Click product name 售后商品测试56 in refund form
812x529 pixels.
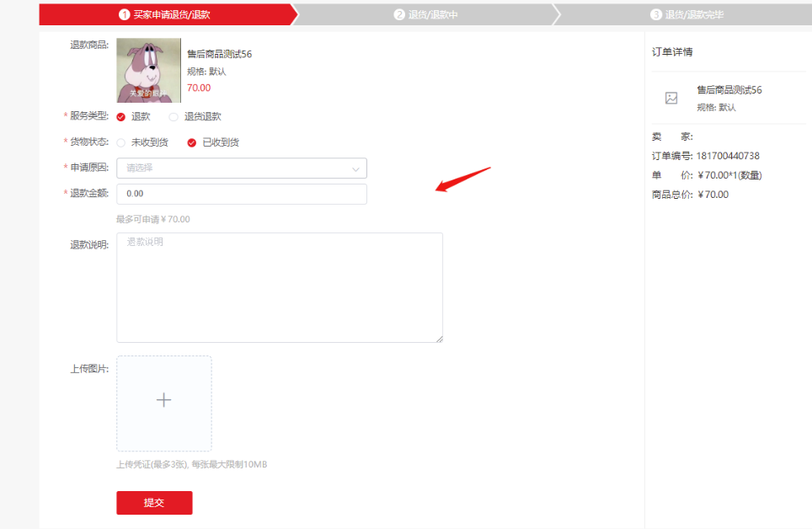219,54
